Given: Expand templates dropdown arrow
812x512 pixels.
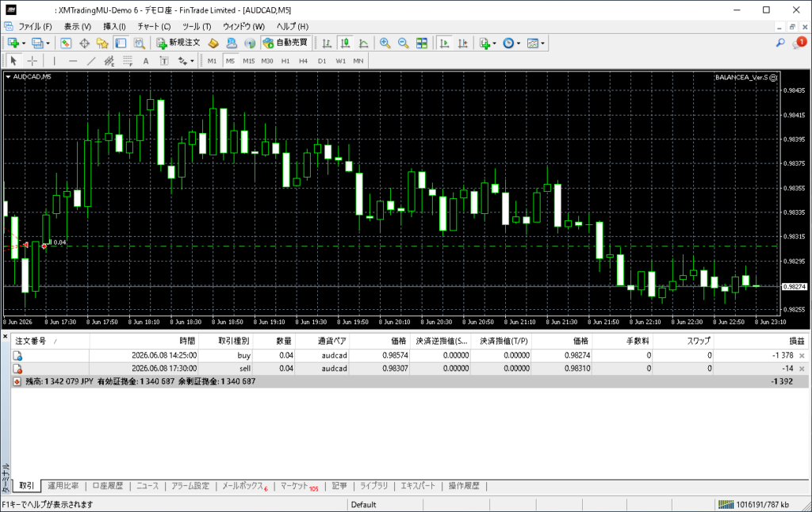Looking at the screenshot, I should 542,44.
